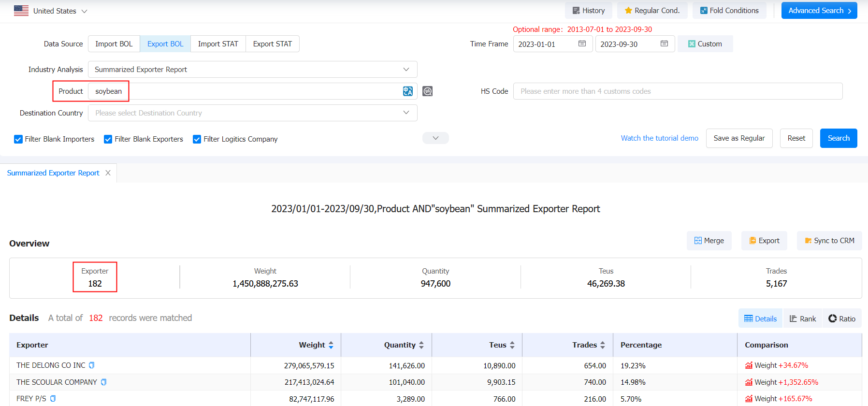Copy THE SCOULAR COMPANY name icon

tap(103, 382)
